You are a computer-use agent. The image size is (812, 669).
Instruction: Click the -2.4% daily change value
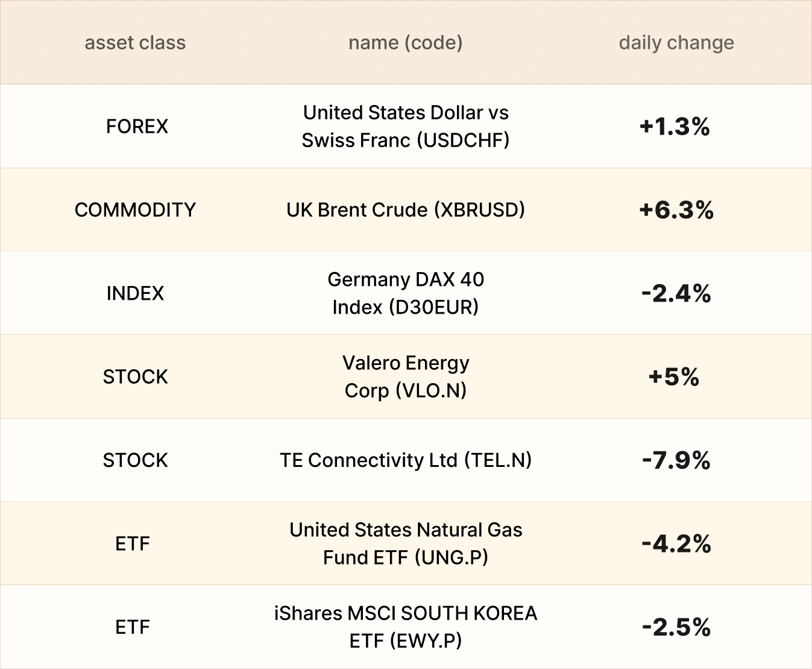click(x=676, y=294)
